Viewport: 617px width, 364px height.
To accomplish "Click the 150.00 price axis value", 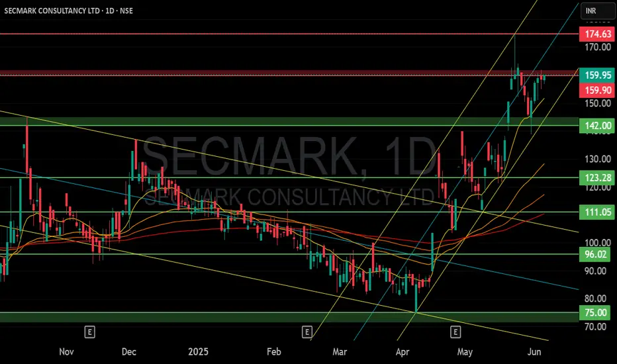I will coord(598,103).
